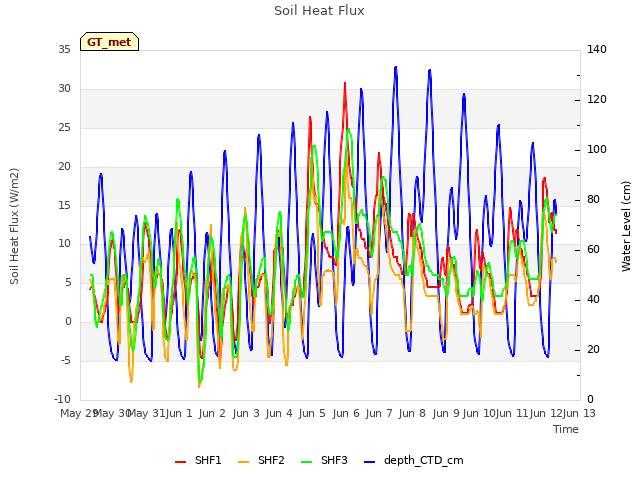Click the Soil Heat Flux chart title
Image resolution: width=640 pixels, height=480 pixels.
pyautogui.click(x=319, y=11)
